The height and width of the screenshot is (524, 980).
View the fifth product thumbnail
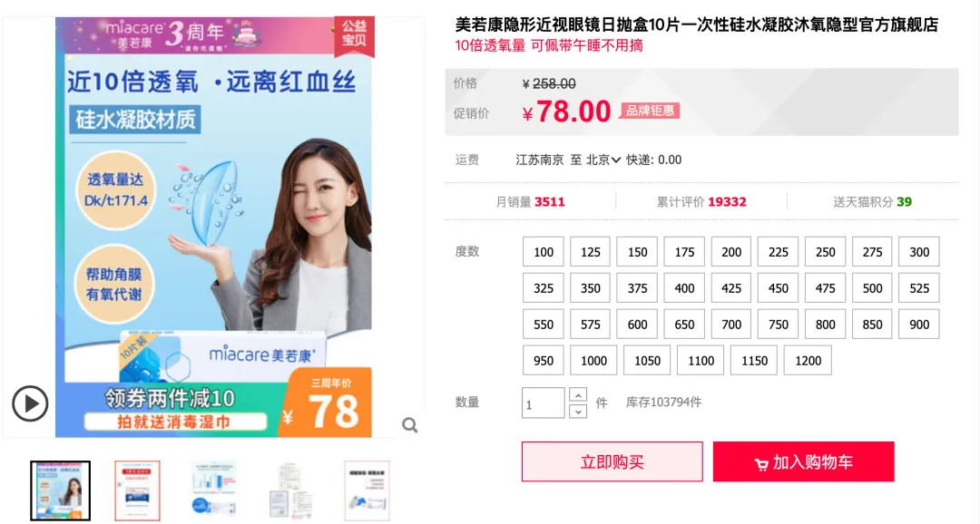tap(367, 490)
